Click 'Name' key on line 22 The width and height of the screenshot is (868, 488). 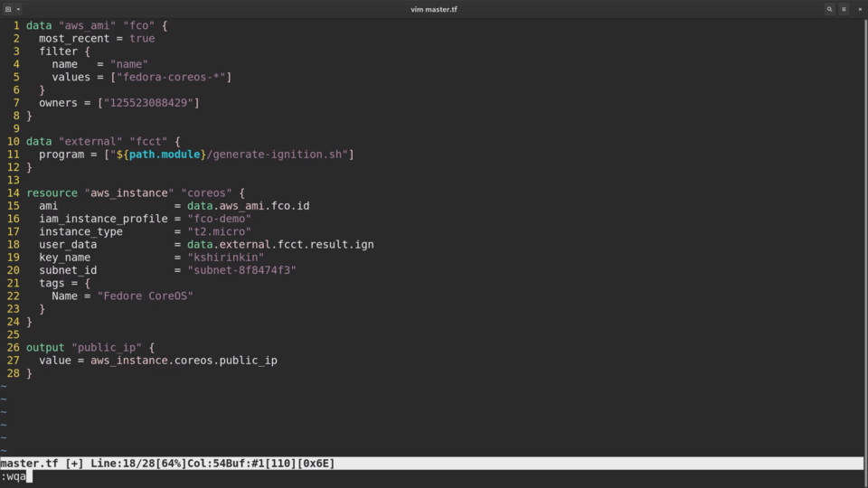click(x=64, y=296)
